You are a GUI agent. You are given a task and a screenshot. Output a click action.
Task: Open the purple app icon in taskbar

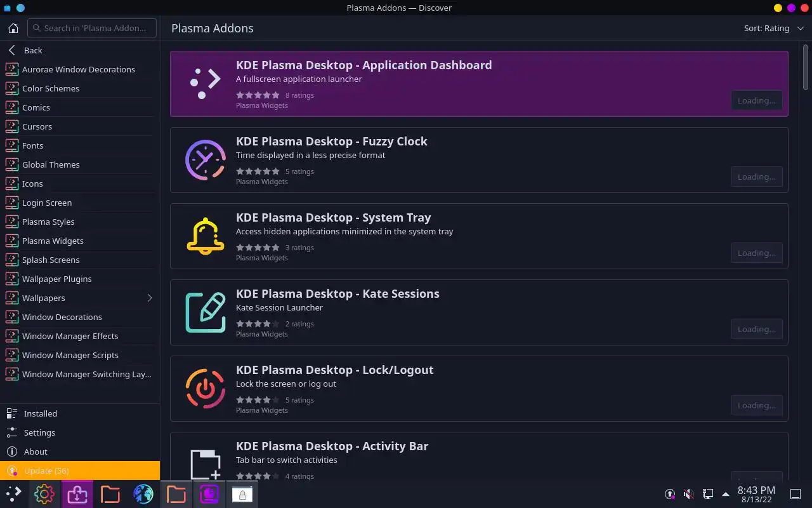click(209, 493)
